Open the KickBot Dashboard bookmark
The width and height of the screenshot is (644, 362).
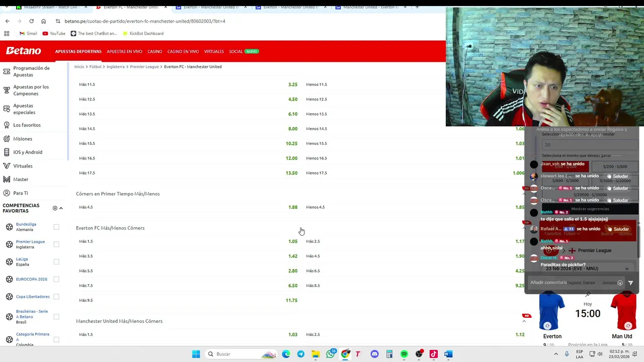pos(143,33)
